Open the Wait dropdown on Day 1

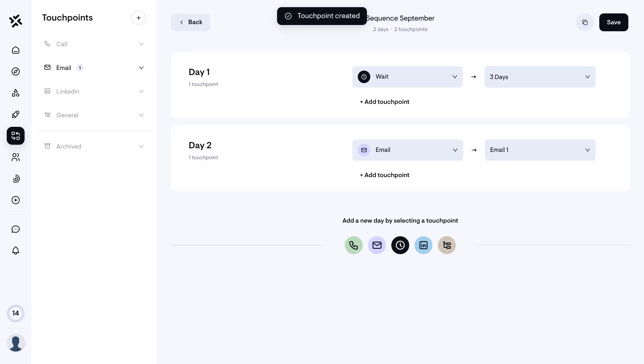407,77
